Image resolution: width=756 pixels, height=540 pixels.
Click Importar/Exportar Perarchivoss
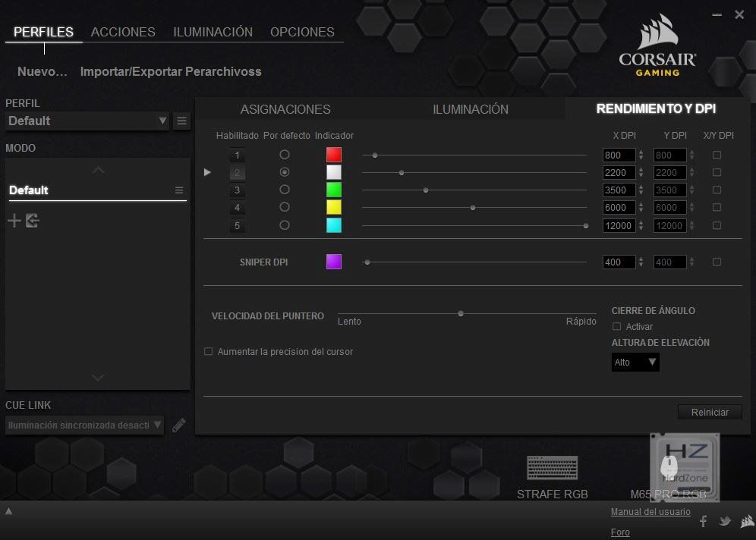(x=171, y=72)
